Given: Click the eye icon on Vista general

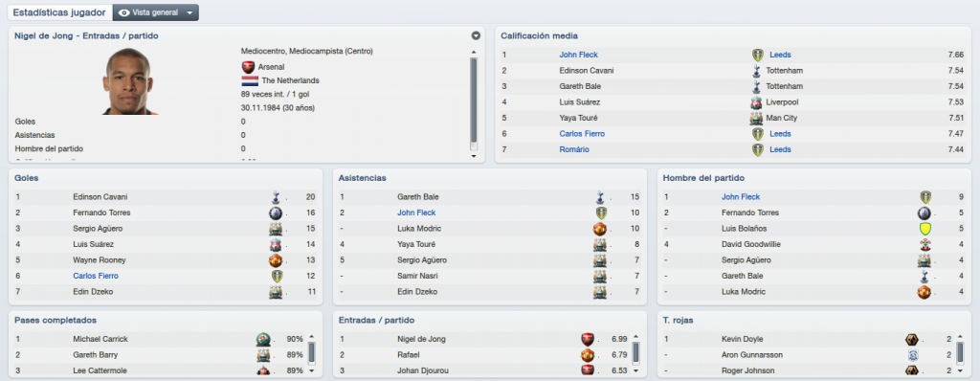Looking at the screenshot, I should point(123,12).
